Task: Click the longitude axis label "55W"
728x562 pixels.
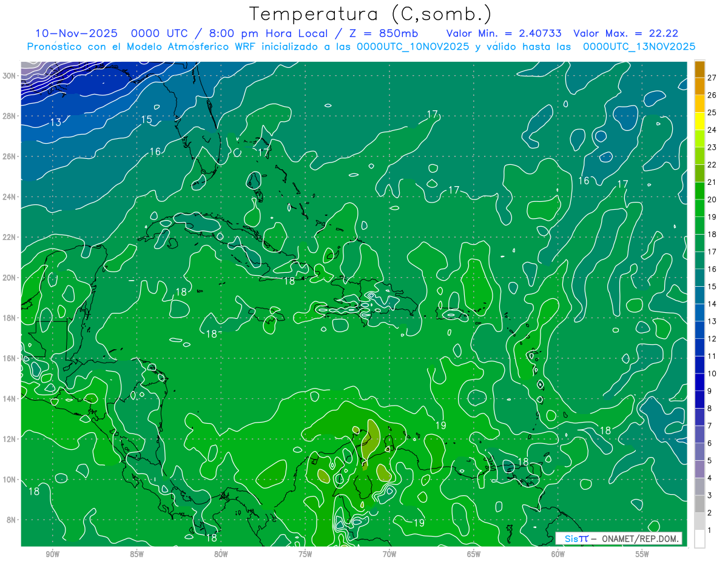Action: click(x=642, y=554)
